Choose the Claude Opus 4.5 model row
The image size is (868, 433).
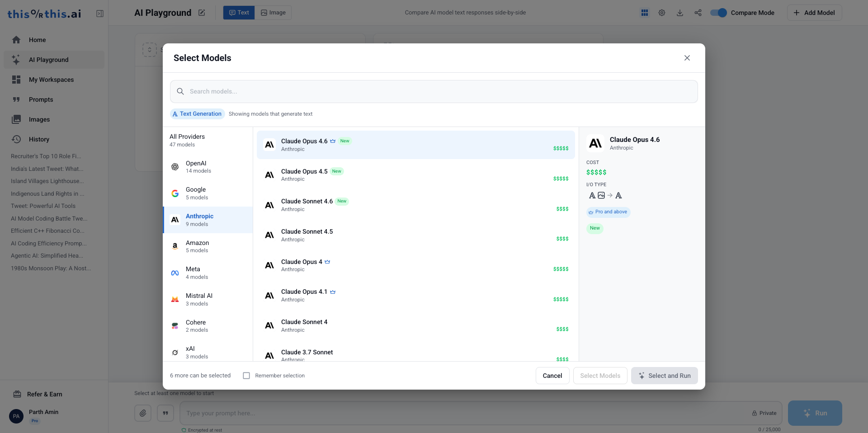(x=416, y=175)
